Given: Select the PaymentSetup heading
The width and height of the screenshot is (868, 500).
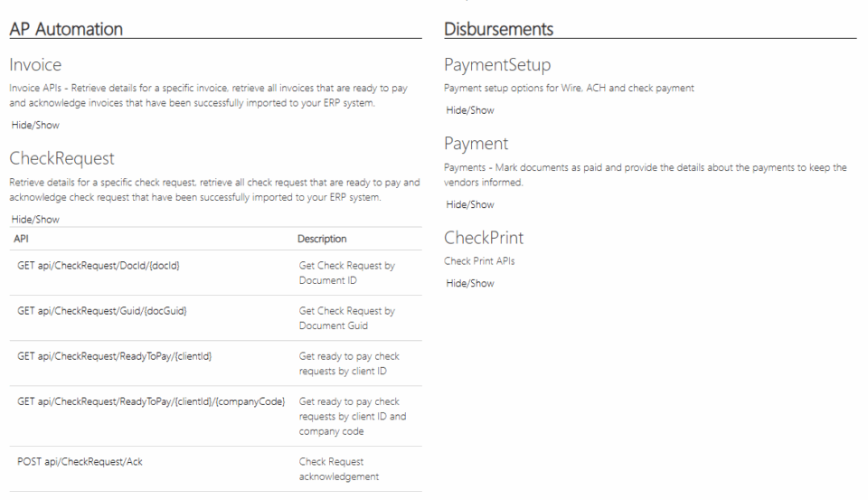Looking at the screenshot, I should [497, 66].
